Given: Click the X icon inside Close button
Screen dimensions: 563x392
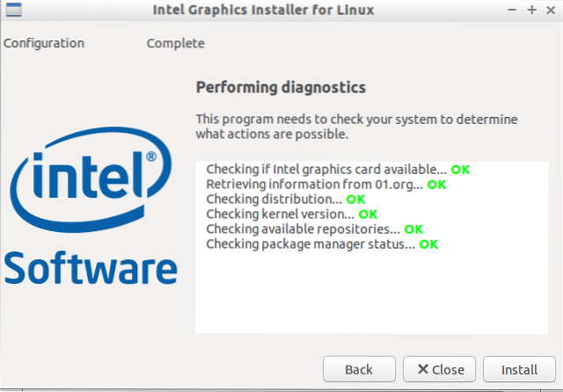Looking at the screenshot, I should coord(423,369).
